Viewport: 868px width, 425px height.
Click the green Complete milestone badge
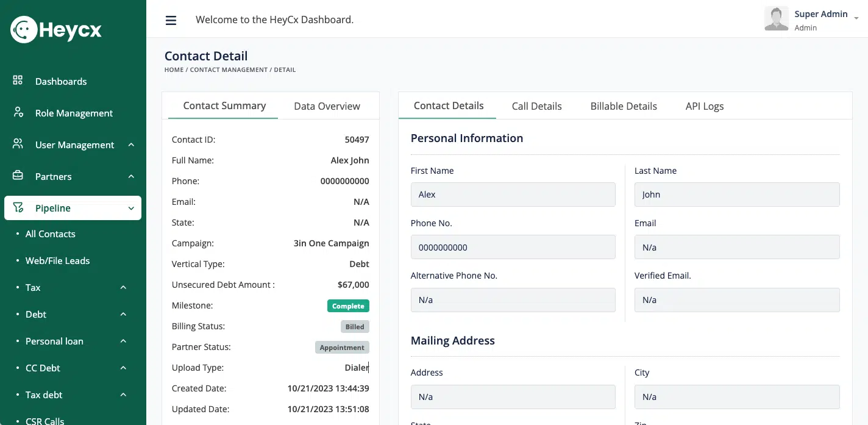[348, 306]
